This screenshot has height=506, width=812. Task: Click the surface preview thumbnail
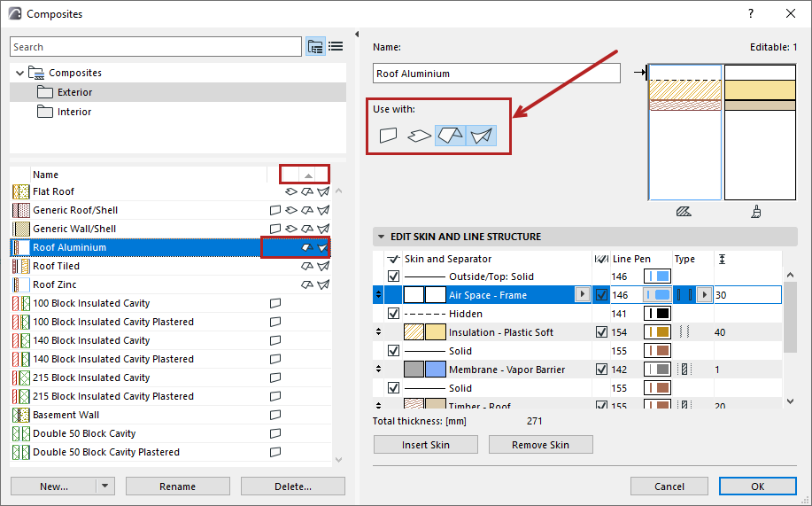tap(760, 132)
